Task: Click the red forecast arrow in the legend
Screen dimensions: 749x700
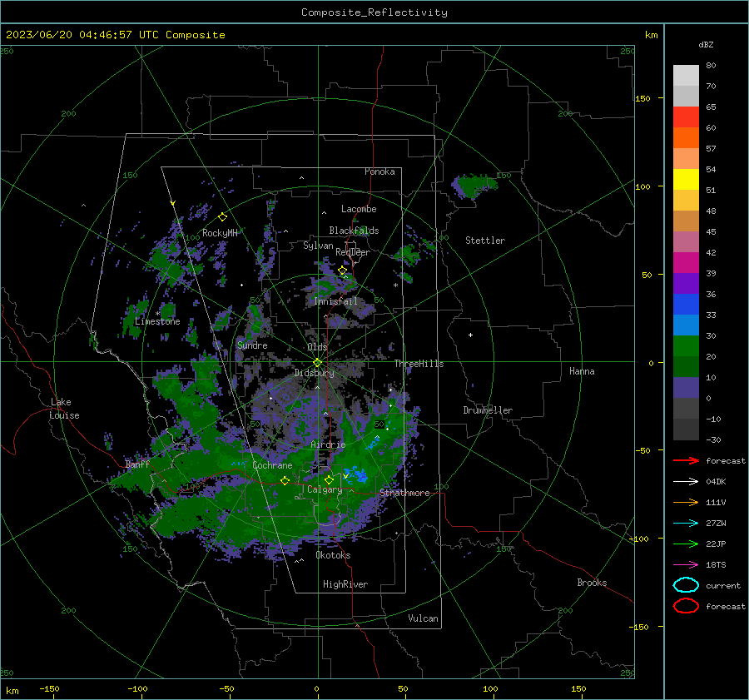Action: tap(686, 460)
